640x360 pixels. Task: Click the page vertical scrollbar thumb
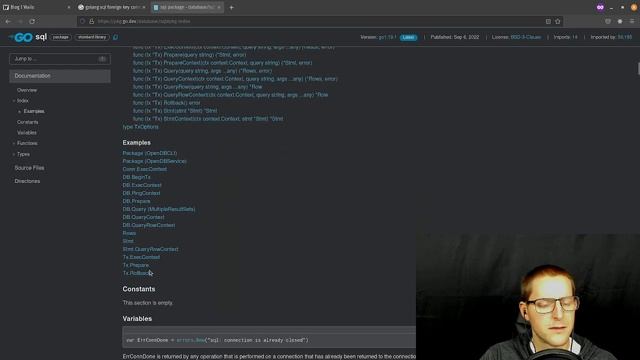pos(638,69)
